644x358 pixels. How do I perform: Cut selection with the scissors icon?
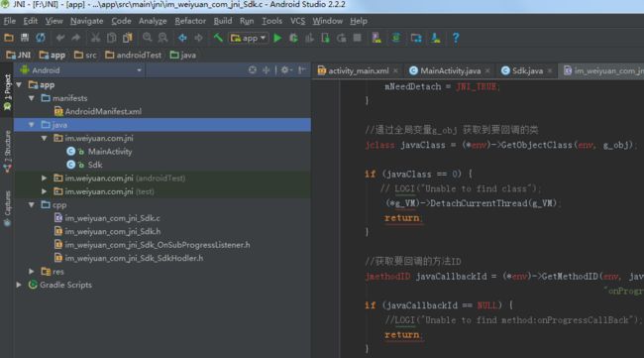click(x=96, y=38)
